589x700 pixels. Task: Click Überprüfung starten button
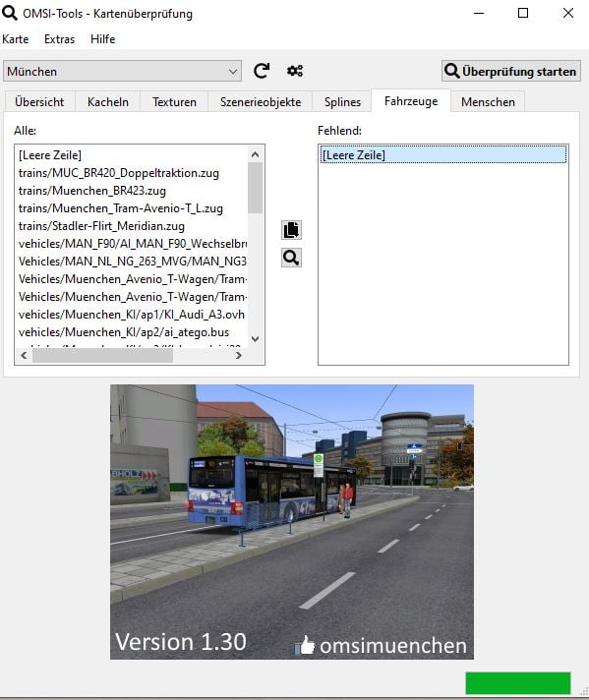[x=511, y=71]
